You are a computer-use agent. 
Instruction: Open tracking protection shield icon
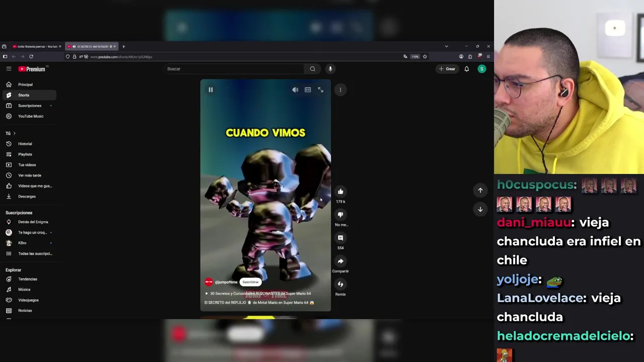click(68, 57)
